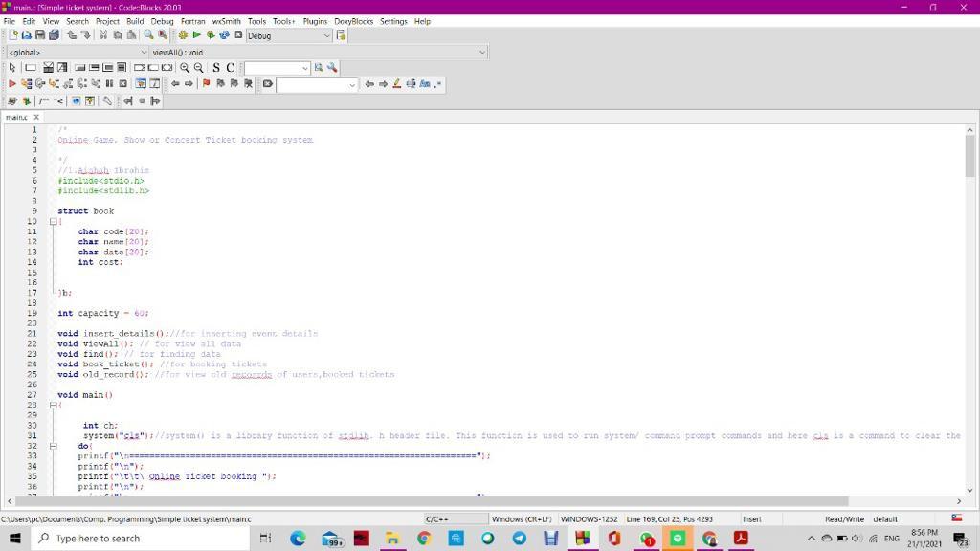Expand the <global> scope dropdown
980x551 pixels.
click(x=145, y=52)
